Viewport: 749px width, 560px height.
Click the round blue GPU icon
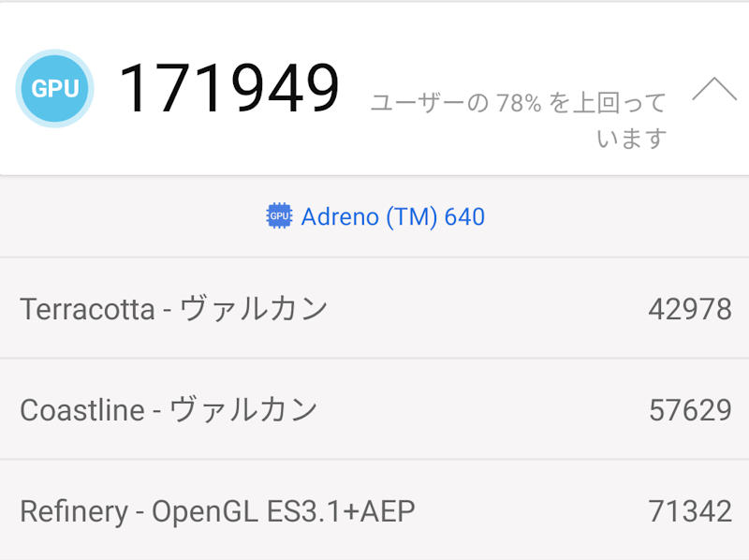tap(54, 89)
